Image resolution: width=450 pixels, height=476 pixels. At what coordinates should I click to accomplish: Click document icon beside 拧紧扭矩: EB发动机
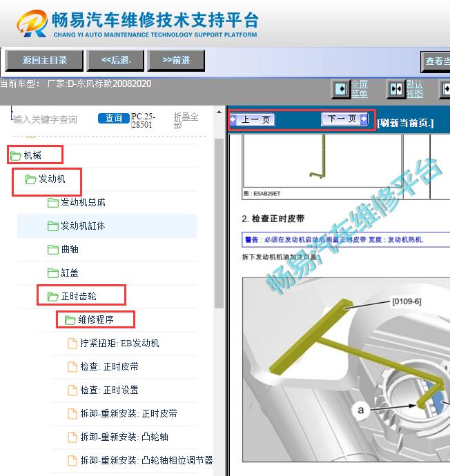click(72, 344)
